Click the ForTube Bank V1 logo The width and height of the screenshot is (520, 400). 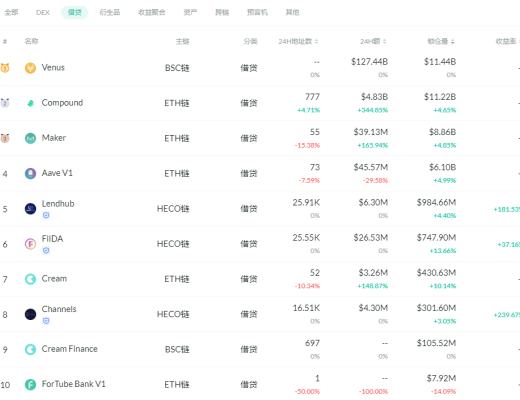tap(30, 385)
